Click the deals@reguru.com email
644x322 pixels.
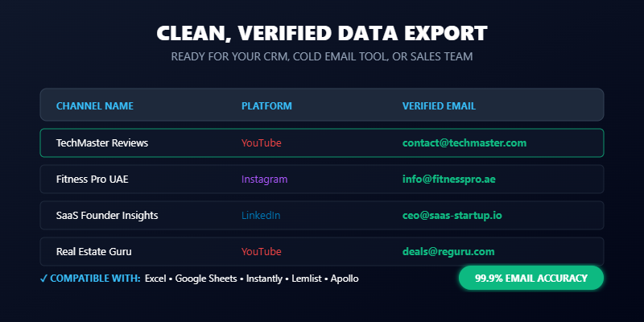[448, 251]
